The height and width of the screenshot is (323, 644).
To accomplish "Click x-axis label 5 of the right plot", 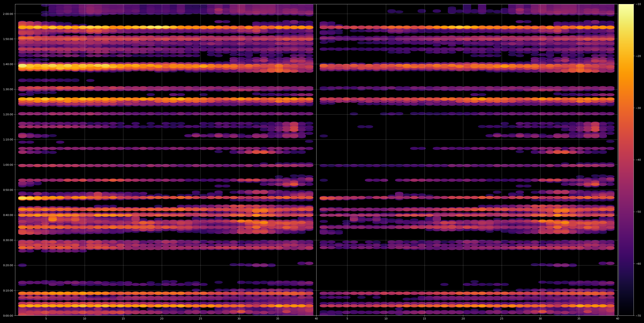I will coord(347,319).
